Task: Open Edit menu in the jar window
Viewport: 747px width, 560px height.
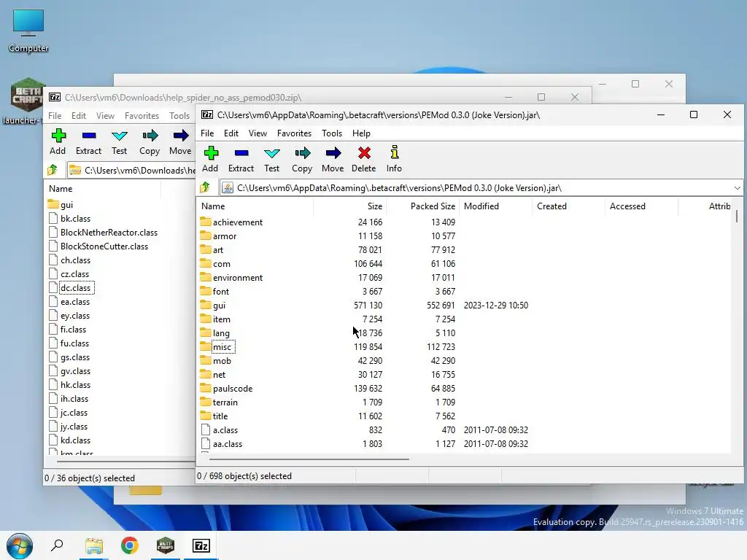Action: pos(231,133)
